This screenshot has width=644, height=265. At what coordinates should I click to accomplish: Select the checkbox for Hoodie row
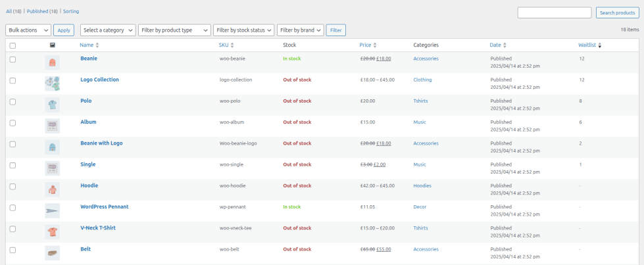click(x=13, y=186)
